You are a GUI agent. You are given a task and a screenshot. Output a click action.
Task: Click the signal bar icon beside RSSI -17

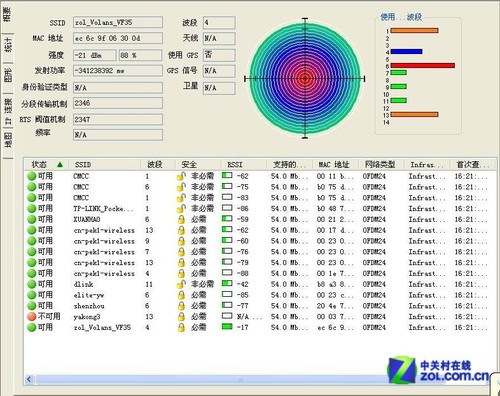tap(227, 327)
